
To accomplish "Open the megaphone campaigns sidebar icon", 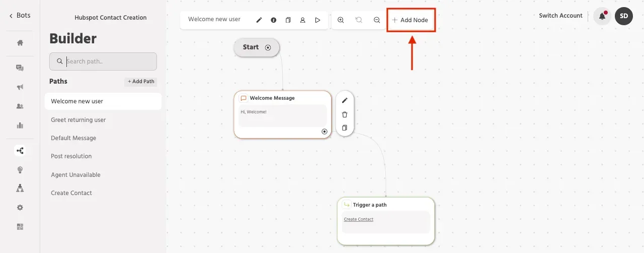I will [20, 87].
